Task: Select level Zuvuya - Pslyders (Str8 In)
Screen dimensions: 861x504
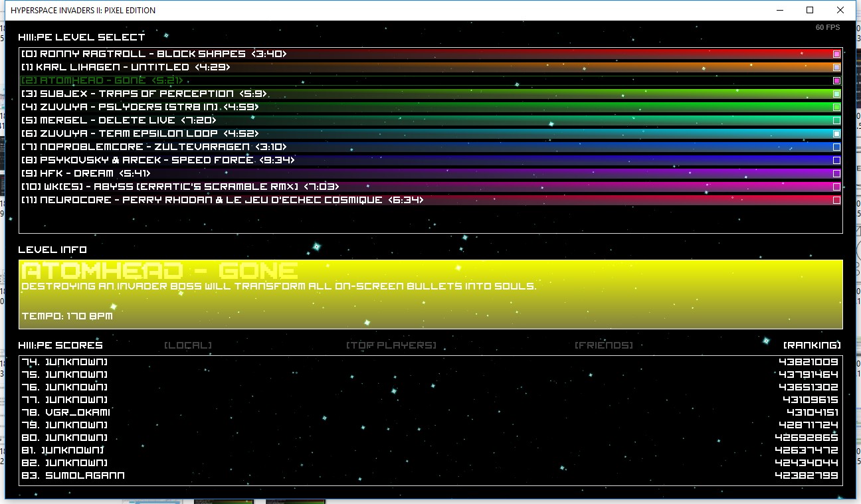Action: [140, 107]
